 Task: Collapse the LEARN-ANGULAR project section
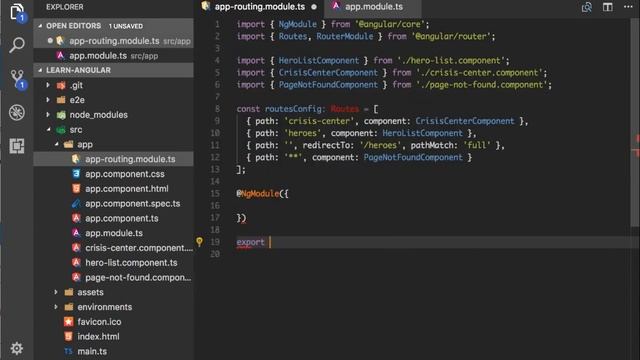coord(40,70)
